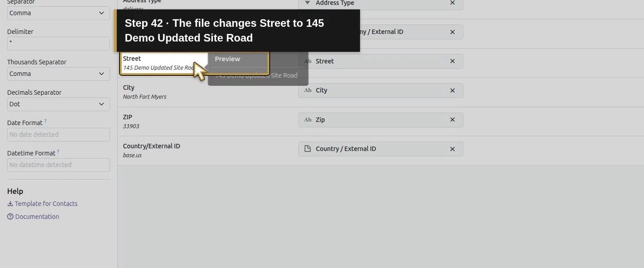This screenshot has height=268, width=644.
Task: Click the question-mark icon beside Documentation
Action: click(x=10, y=217)
